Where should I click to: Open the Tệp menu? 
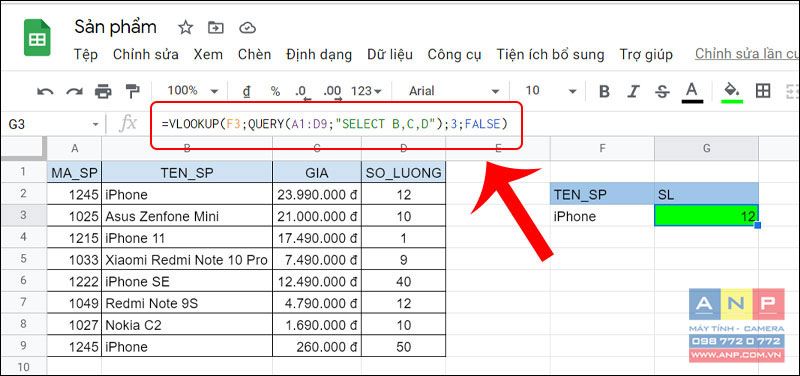[x=86, y=55]
